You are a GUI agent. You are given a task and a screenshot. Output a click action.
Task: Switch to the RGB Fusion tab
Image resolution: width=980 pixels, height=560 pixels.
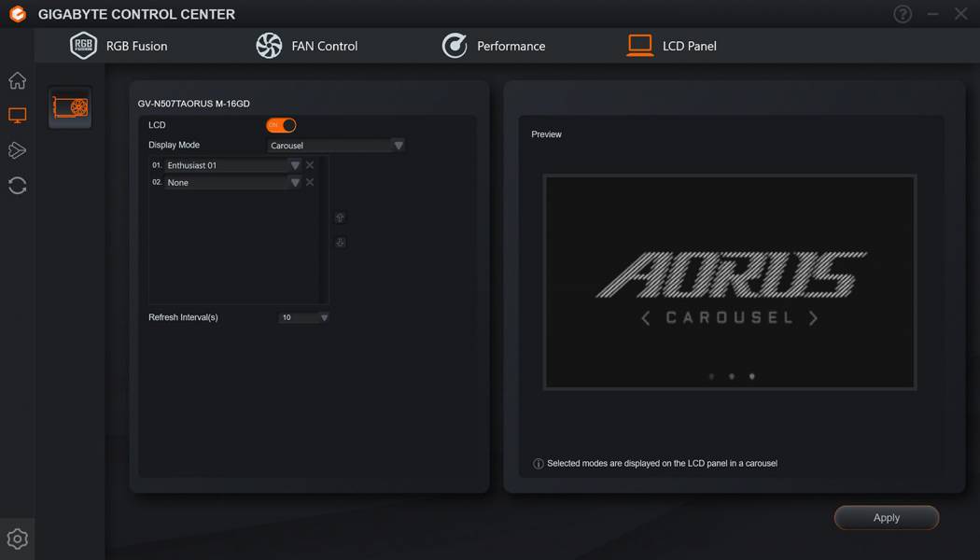click(x=119, y=46)
